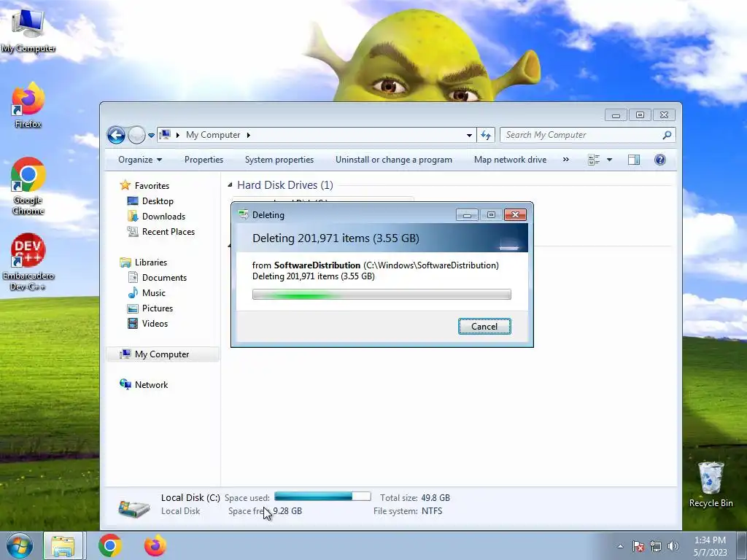Go back with Explorer back arrow
Viewport: 747px width, 560px height.
(x=116, y=135)
